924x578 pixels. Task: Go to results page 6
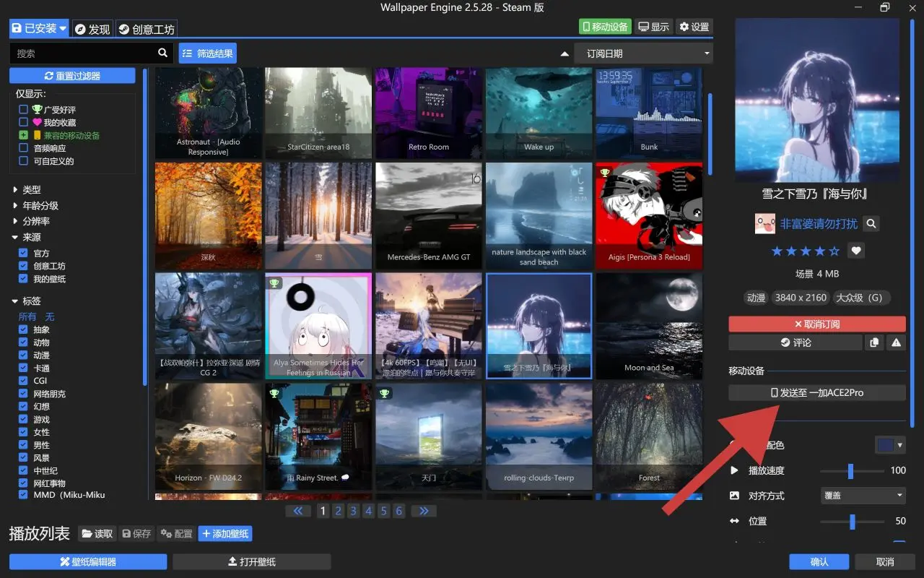398,511
